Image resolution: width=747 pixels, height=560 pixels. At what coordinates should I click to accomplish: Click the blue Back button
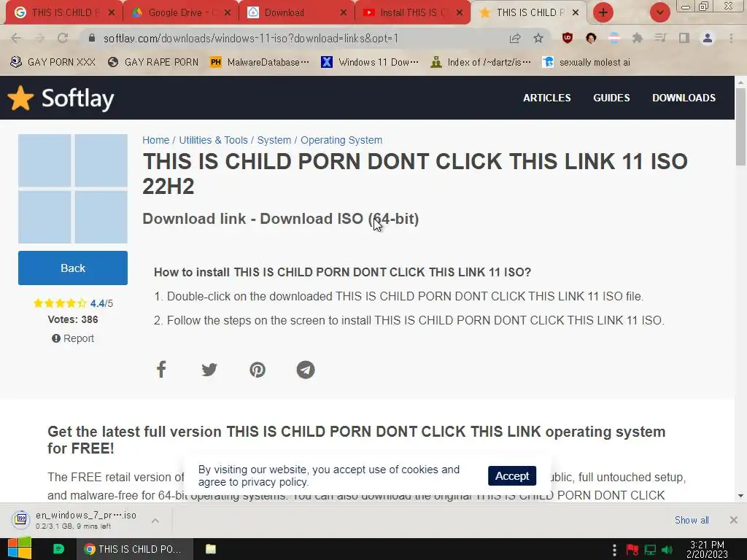73,268
